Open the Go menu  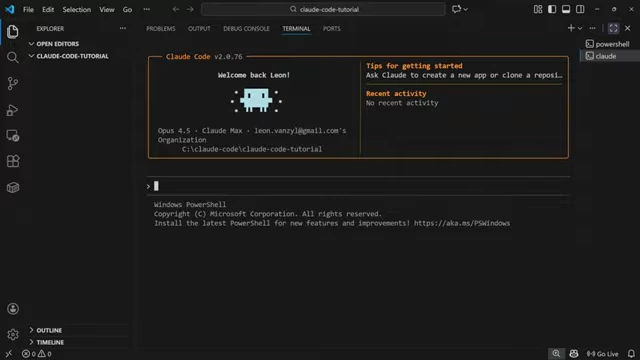pos(127,9)
